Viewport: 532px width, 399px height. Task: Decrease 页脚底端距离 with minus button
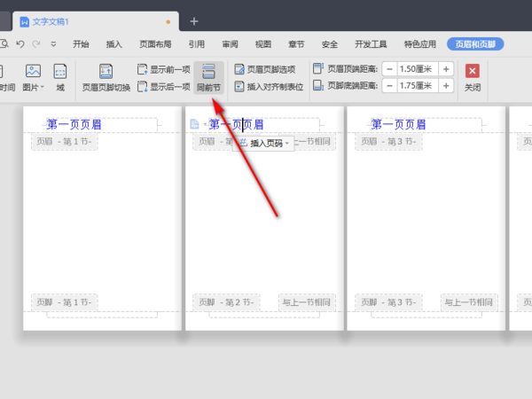(390, 86)
